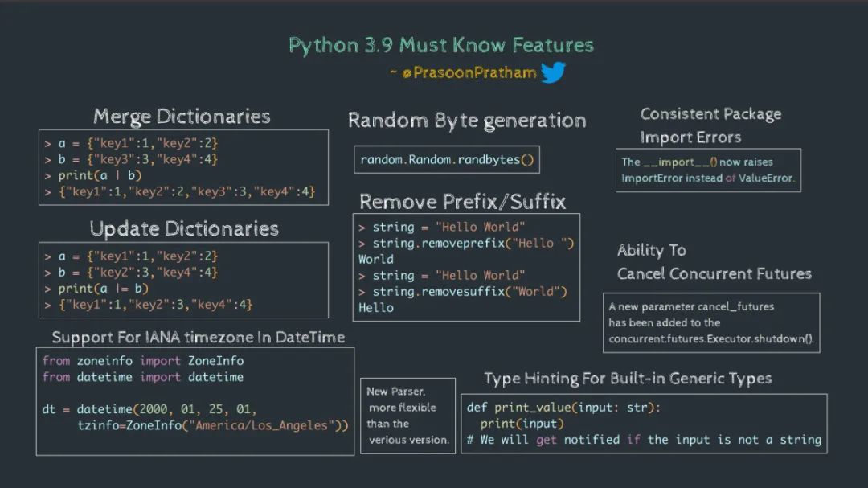Click the merged result line with key3 and key4
868x488 pixels.
point(180,191)
